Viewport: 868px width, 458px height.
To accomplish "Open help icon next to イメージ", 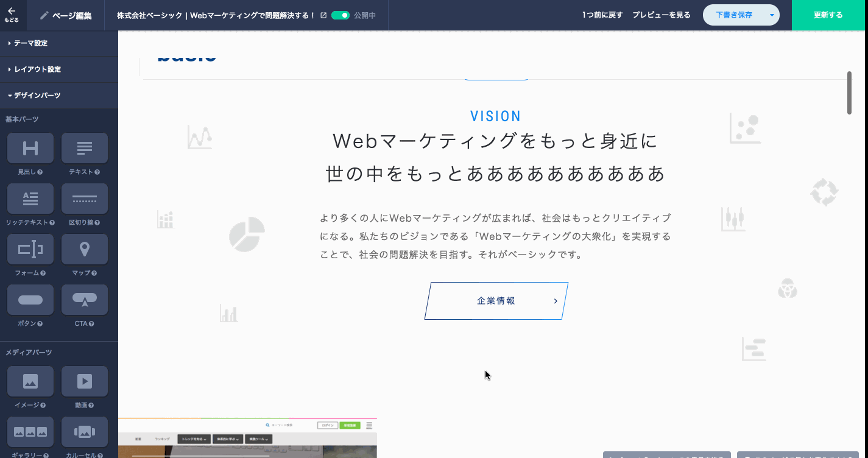I will pos(43,406).
